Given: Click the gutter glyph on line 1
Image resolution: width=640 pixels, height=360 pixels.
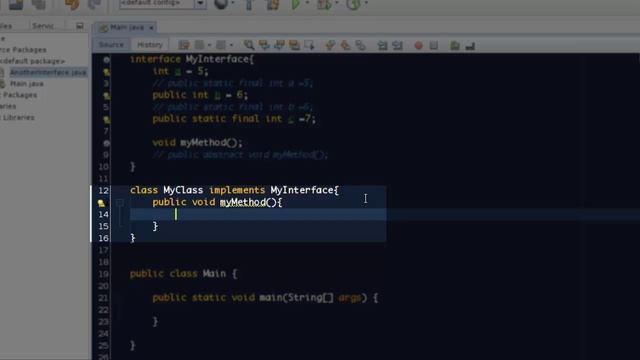Looking at the screenshot, I should coord(106,60).
